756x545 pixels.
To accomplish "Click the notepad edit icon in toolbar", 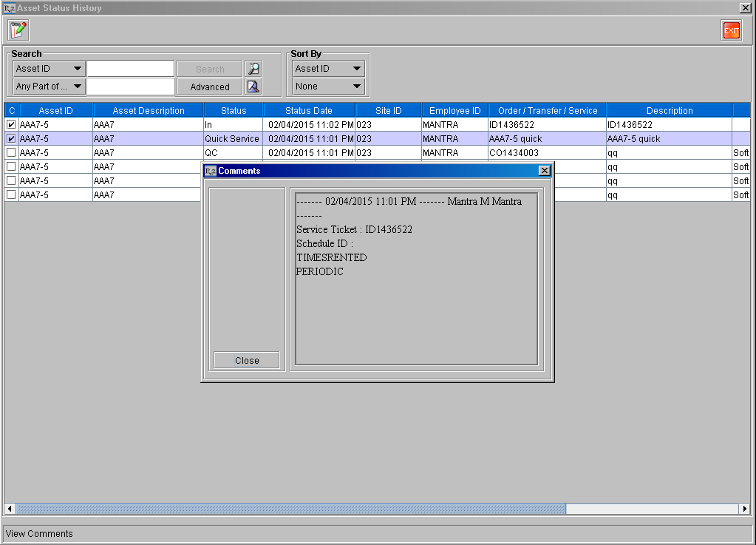I will (18, 30).
